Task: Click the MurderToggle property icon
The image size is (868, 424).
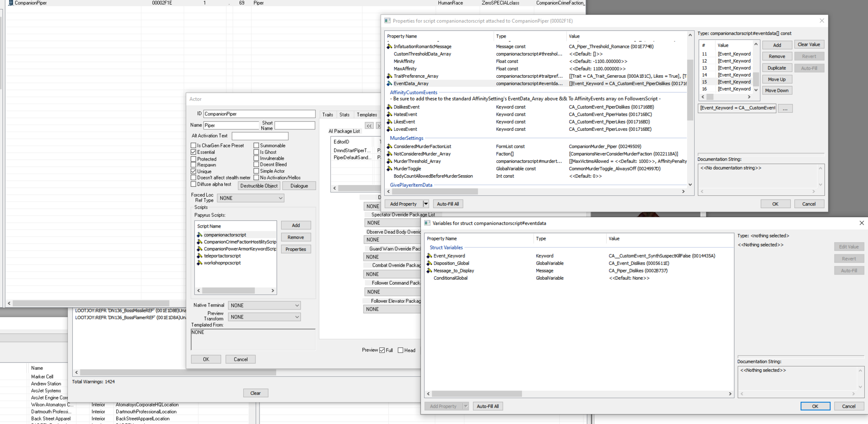Action: click(389, 169)
